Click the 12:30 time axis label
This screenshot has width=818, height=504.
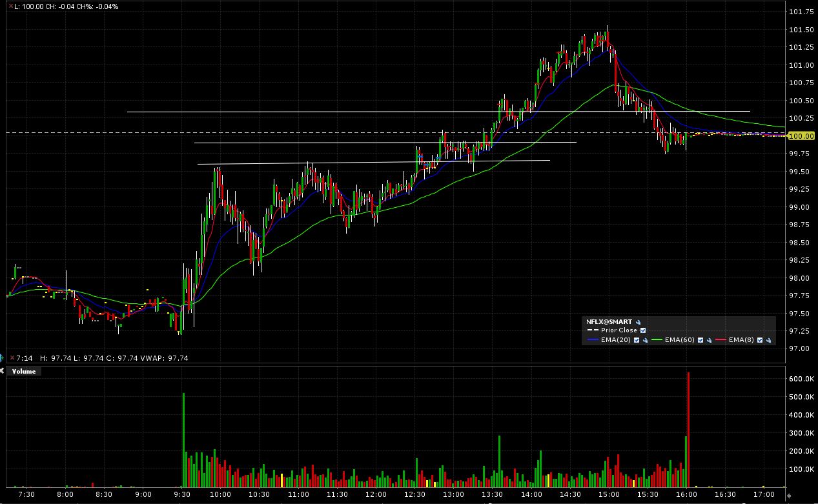[x=415, y=495]
